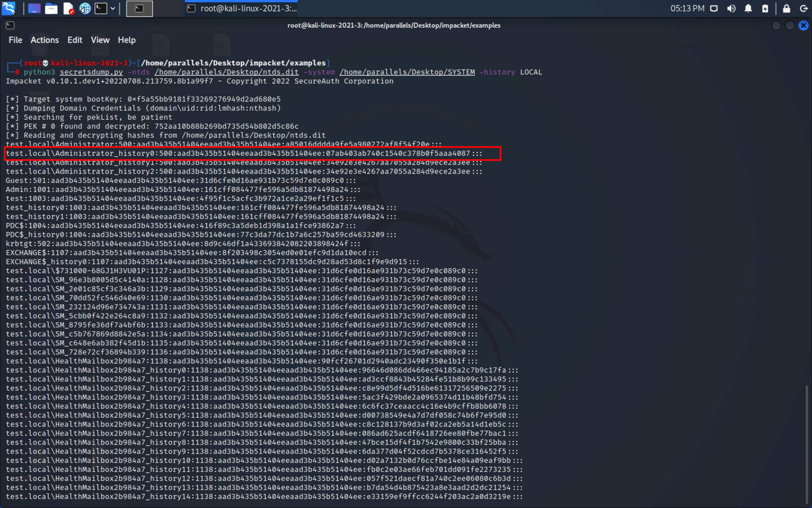Click the PEK # 0 found line
This screenshot has height=508, width=812.
click(152, 126)
